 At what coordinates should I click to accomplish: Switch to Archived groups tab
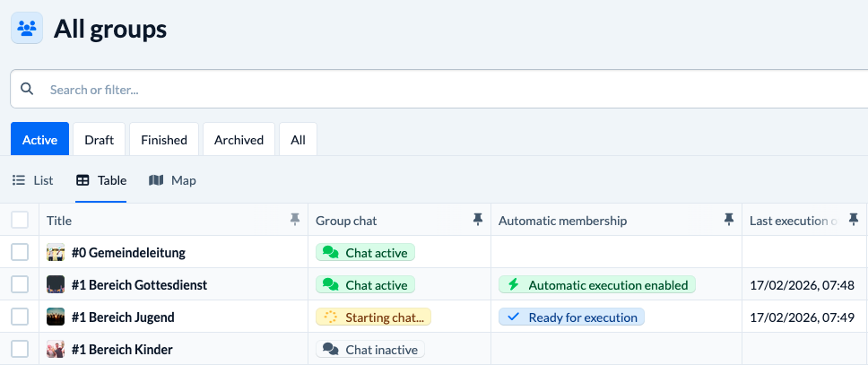pos(239,140)
